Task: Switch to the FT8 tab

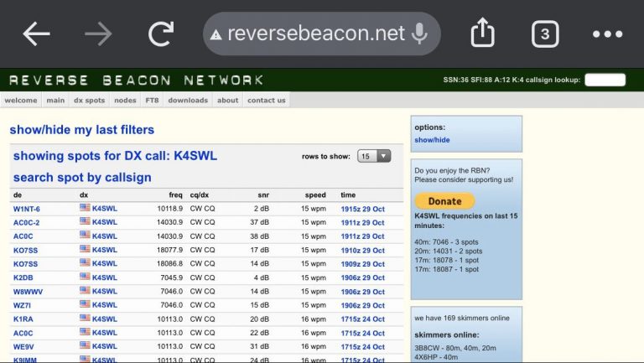Action: pyautogui.click(x=152, y=101)
